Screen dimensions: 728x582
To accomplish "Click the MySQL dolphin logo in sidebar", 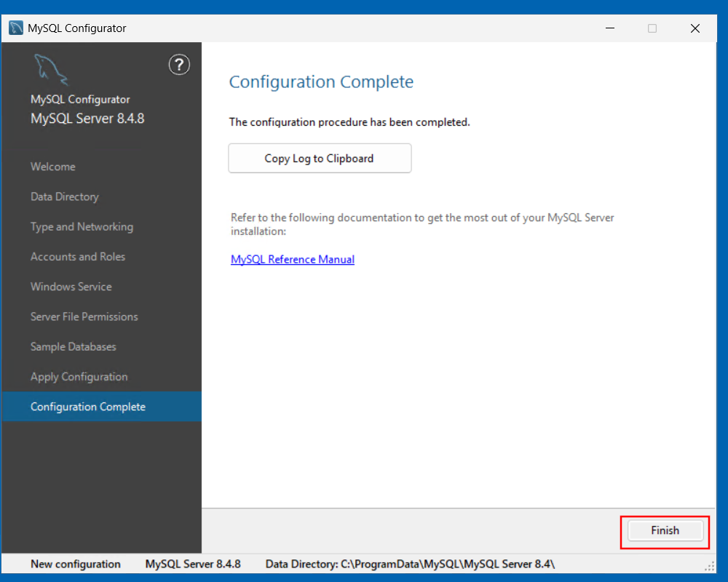I will click(x=51, y=70).
